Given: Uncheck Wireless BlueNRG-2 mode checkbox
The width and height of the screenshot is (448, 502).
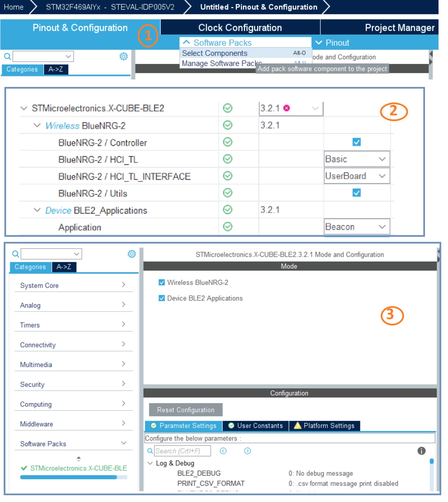Looking at the screenshot, I should tap(162, 282).
